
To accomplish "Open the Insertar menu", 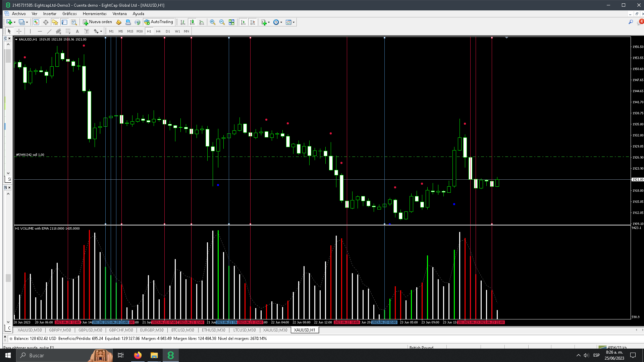I will click(x=50, y=14).
